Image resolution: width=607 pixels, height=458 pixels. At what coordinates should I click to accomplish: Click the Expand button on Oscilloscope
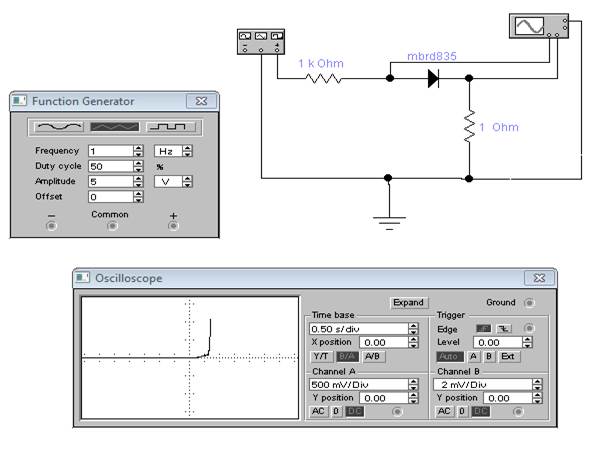click(408, 302)
